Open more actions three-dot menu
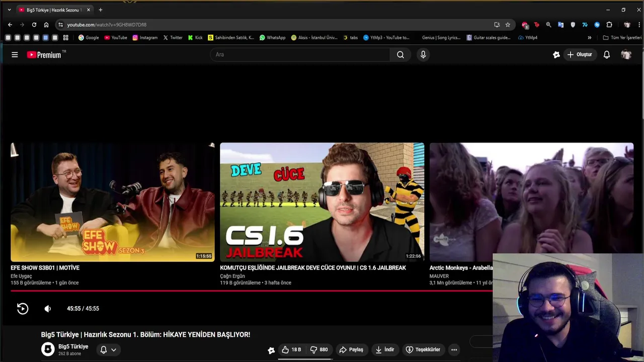Image resolution: width=644 pixels, height=362 pixels. [x=454, y=349]
